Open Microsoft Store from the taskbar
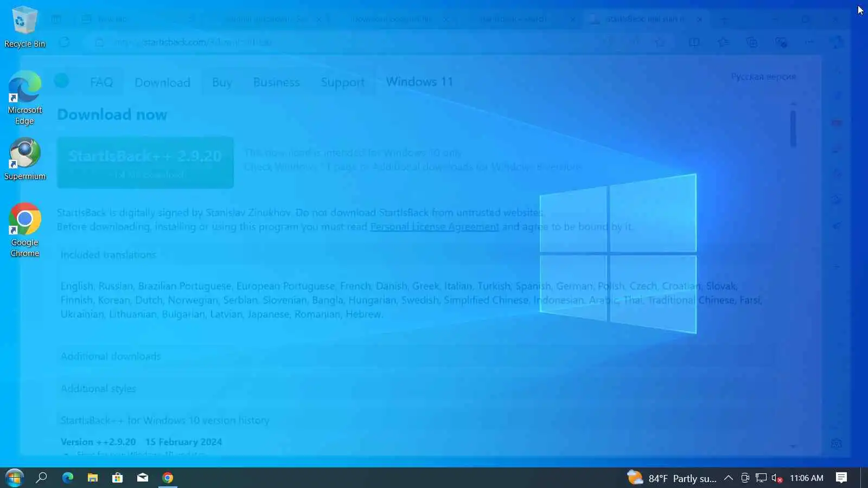The width and height of the screenshot is (868, 488). [117, 478]
